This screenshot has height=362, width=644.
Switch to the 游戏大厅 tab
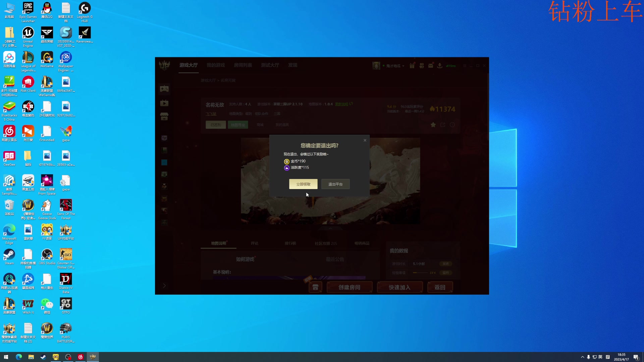[x=189, y=65]
